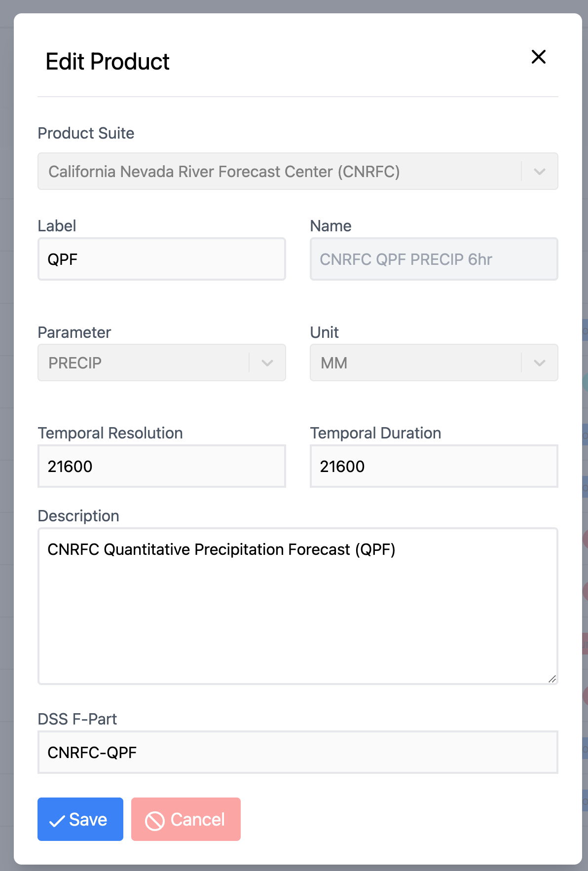Image resolution: width=588 pixels, height=871 pixels.
Task: Close the Edit Product dialog with X
Action: [538, 57]
